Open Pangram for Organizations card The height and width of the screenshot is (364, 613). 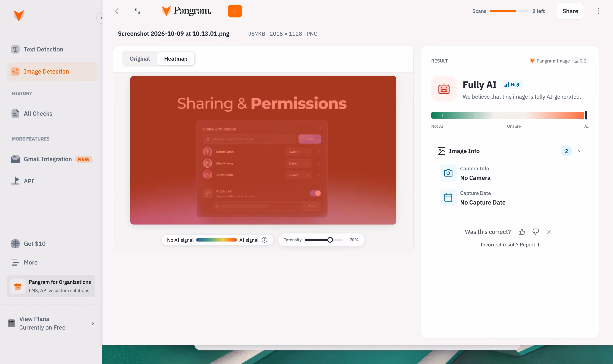point(51,286)
